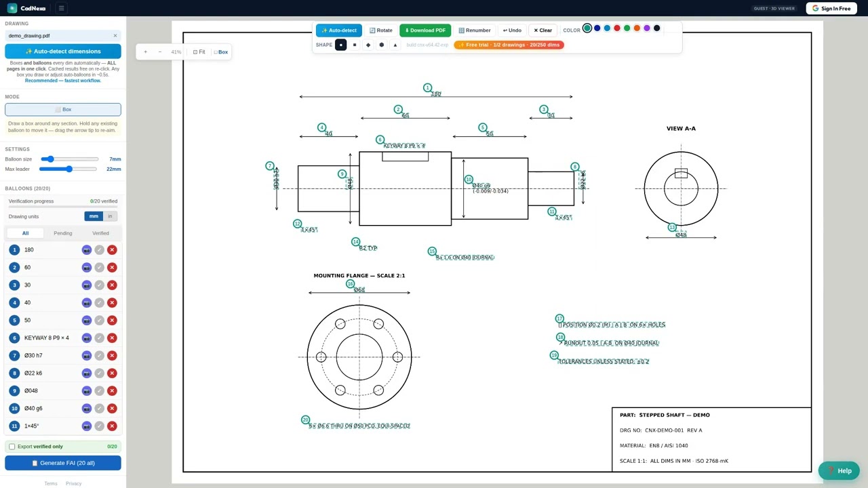Pick the red color swatch

pyautogui.click(x=617, y=28)
